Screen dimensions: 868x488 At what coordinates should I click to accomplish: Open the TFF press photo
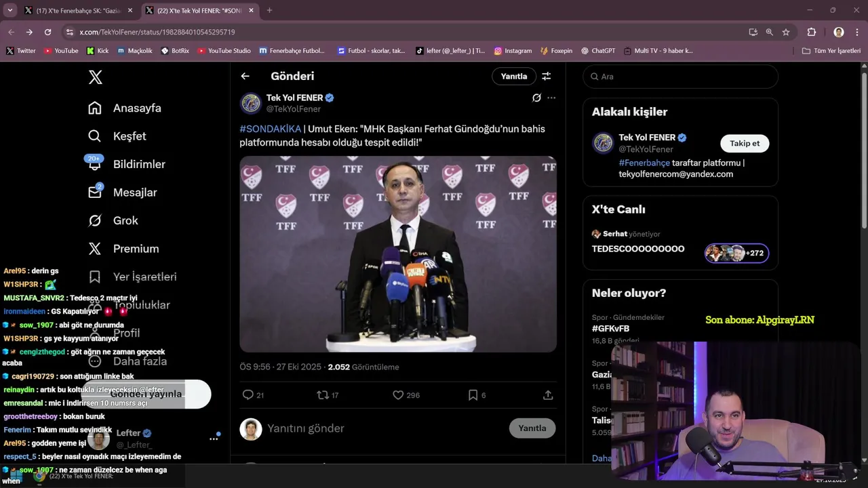pyautogui.click(x=398, y=254)
